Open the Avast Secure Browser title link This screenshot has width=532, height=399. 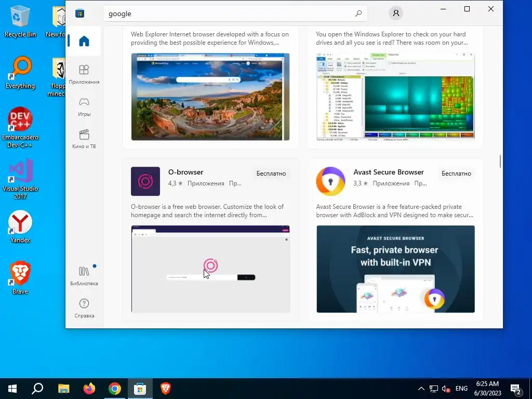(389, 172)
